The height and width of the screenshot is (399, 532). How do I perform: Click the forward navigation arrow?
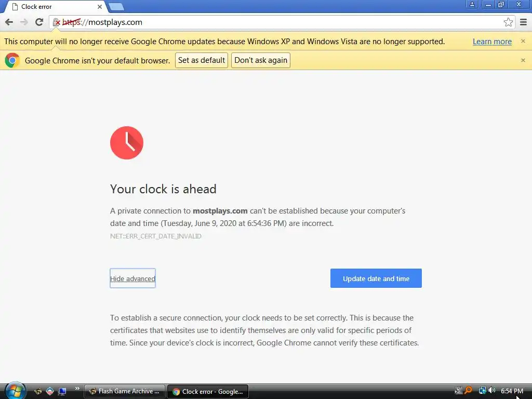tap(24, 22)
